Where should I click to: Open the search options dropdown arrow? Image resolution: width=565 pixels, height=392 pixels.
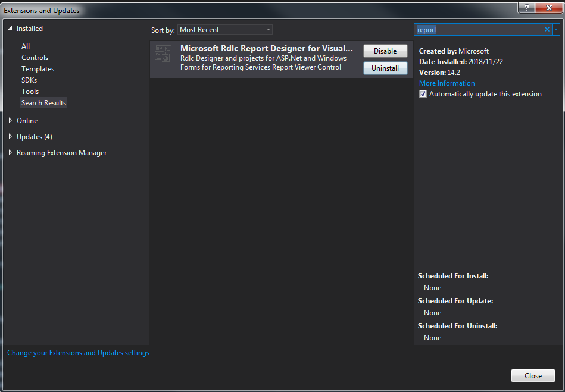(x=557, y=29)
